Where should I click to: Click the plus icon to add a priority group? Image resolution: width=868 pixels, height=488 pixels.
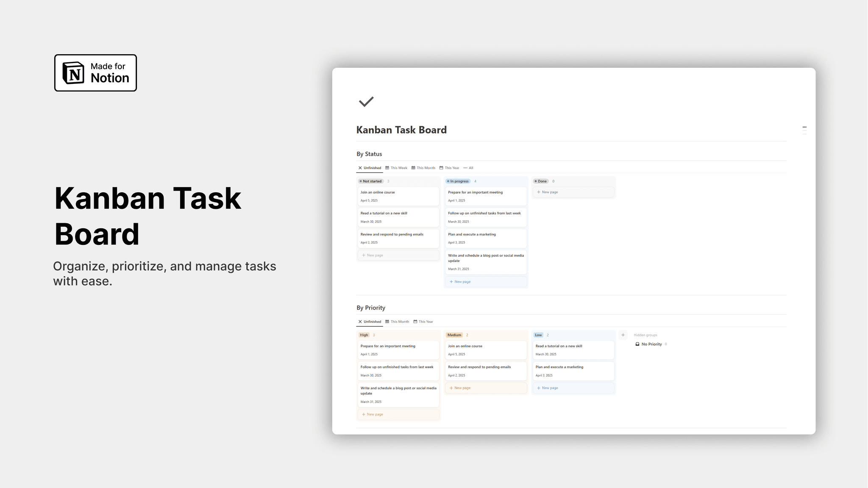click(623, 335)
